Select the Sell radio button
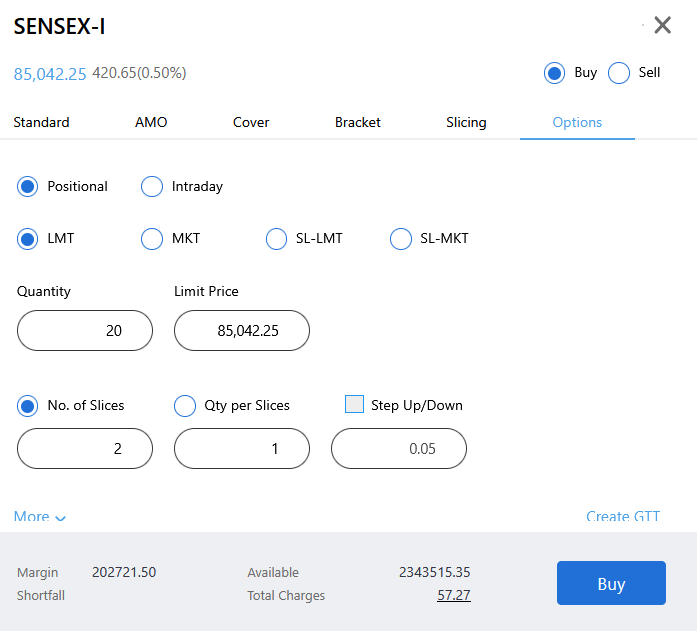The width and height of the screenshot is (697, 631). 619,73
